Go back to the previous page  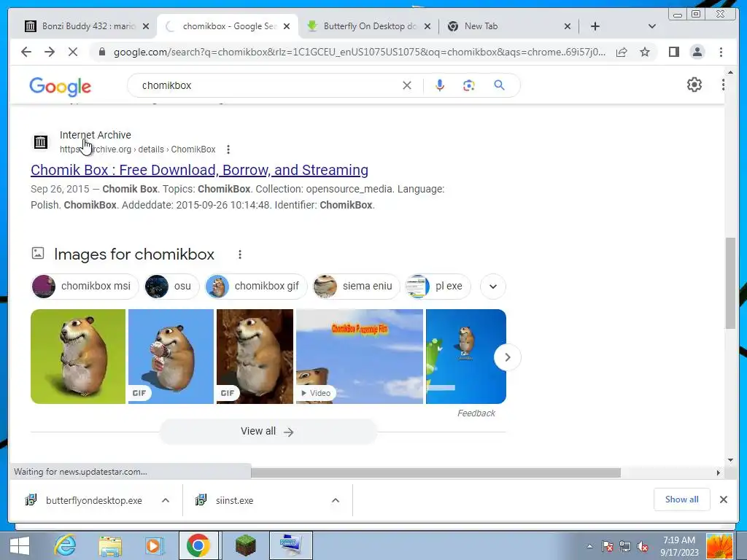[x=26, y=52]
